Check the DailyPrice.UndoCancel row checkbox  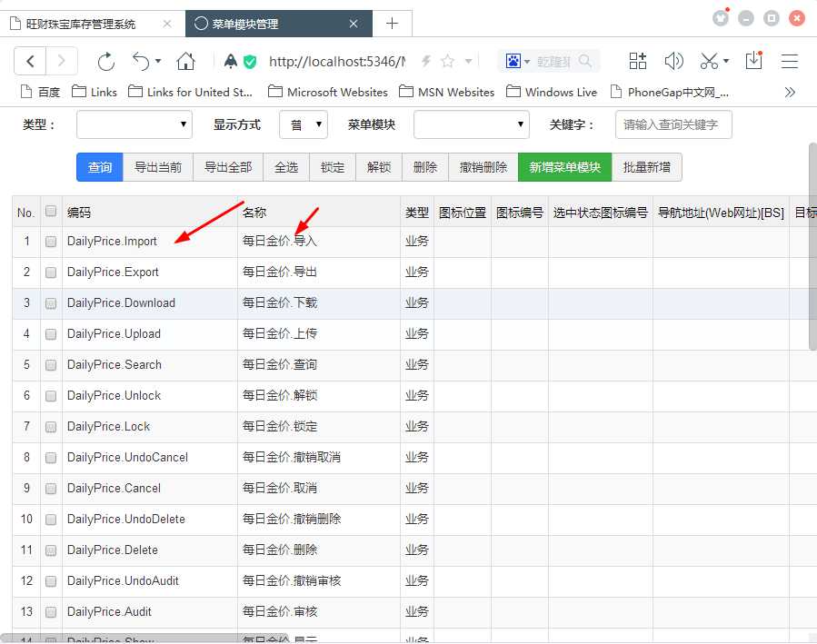click(x=51, y=458)
